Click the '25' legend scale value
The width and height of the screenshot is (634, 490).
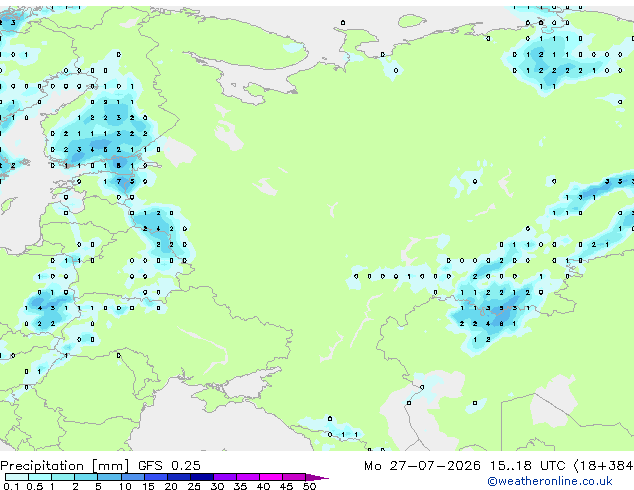coord(194,486)
